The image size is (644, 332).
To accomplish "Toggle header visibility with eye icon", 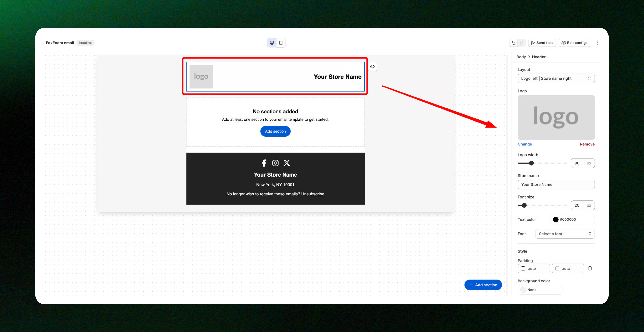I will [372, 66].
